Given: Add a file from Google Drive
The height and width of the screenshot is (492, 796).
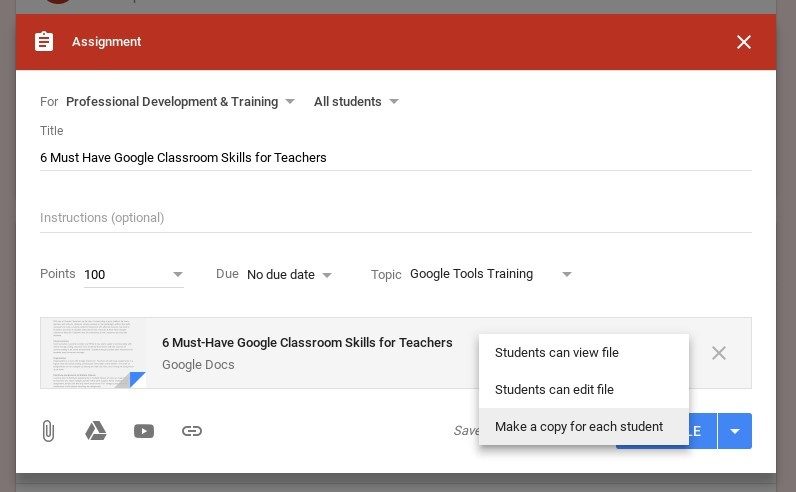Looking at the screenshot, I should click(95, 431).
